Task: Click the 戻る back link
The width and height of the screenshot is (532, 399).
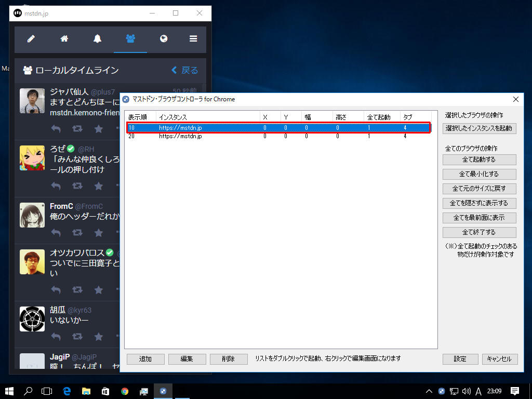Action: point(185,70)
